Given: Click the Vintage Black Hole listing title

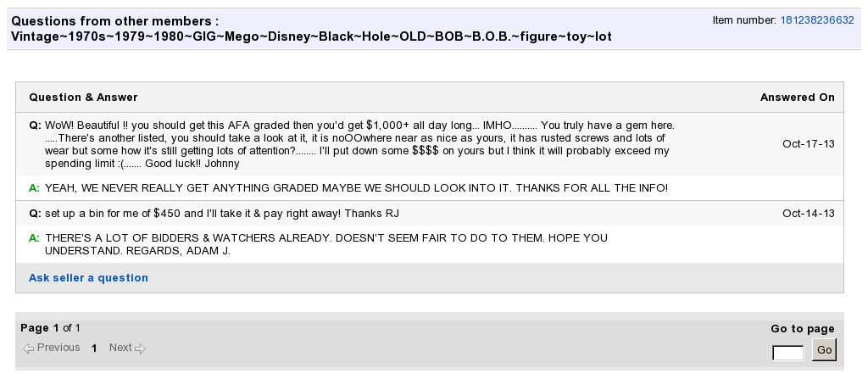Looking at the screenshot, I should click(311, 37).
